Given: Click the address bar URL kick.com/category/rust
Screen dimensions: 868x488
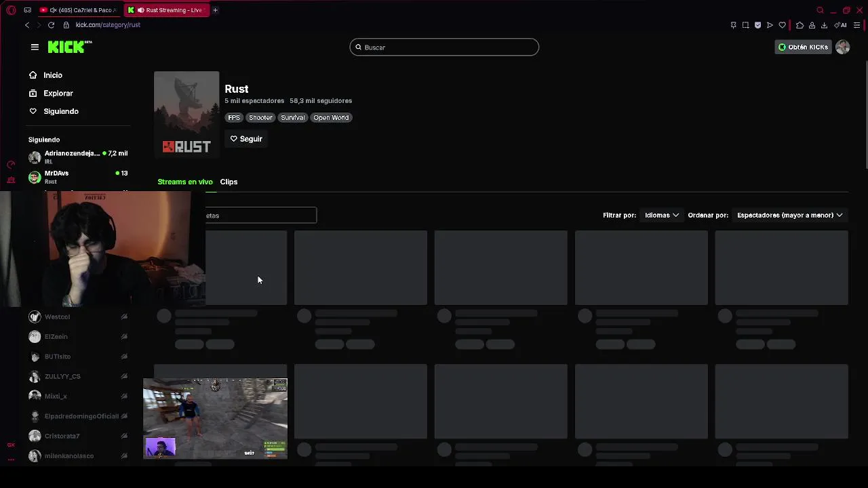Looking at the screenshot, I should tap(108, 25).
